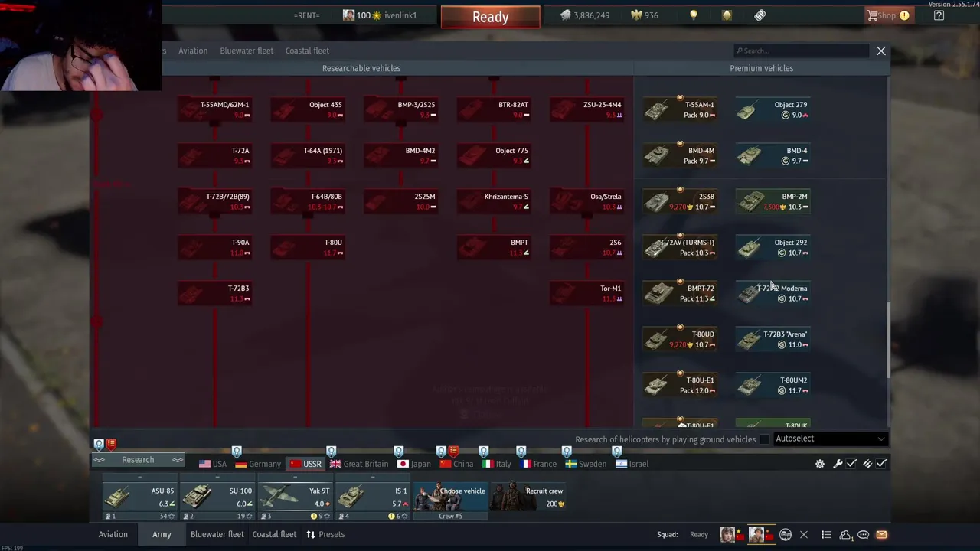This screenshot has width=980, height=551.
Task: Select T-72B3 "Arena" premium vehicle
Action: (772, 339)
